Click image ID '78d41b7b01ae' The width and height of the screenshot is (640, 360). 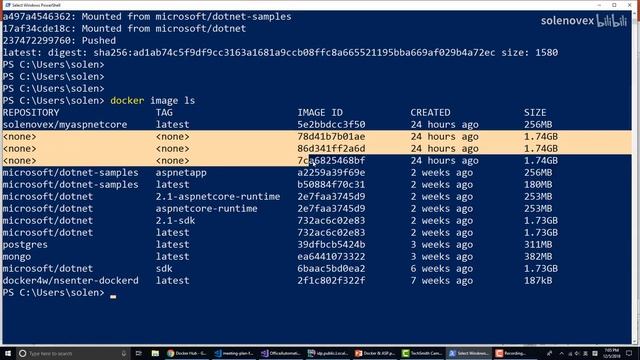point(331,136)
